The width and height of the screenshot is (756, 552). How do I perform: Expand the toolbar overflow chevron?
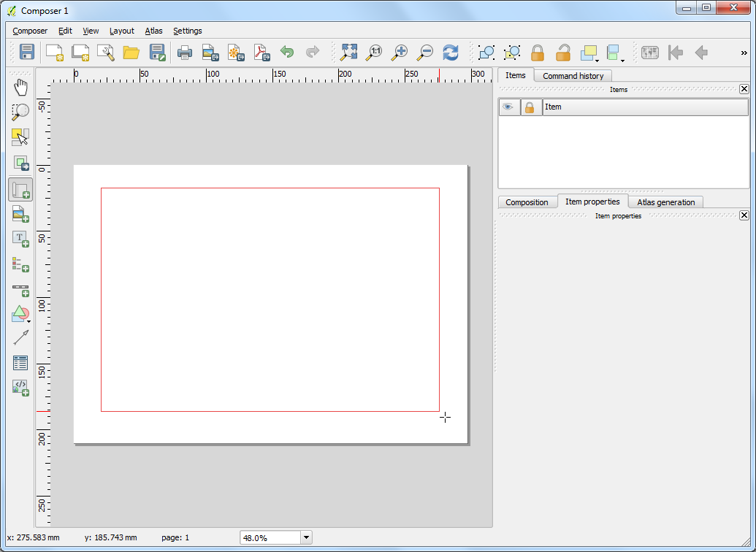click(x=744, y=53)
